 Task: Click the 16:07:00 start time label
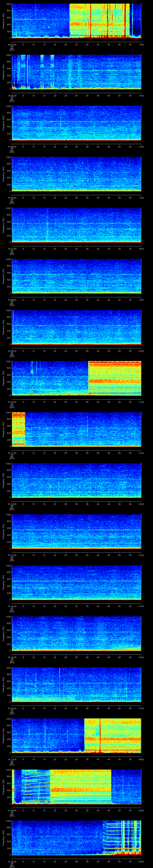point(12,249)
